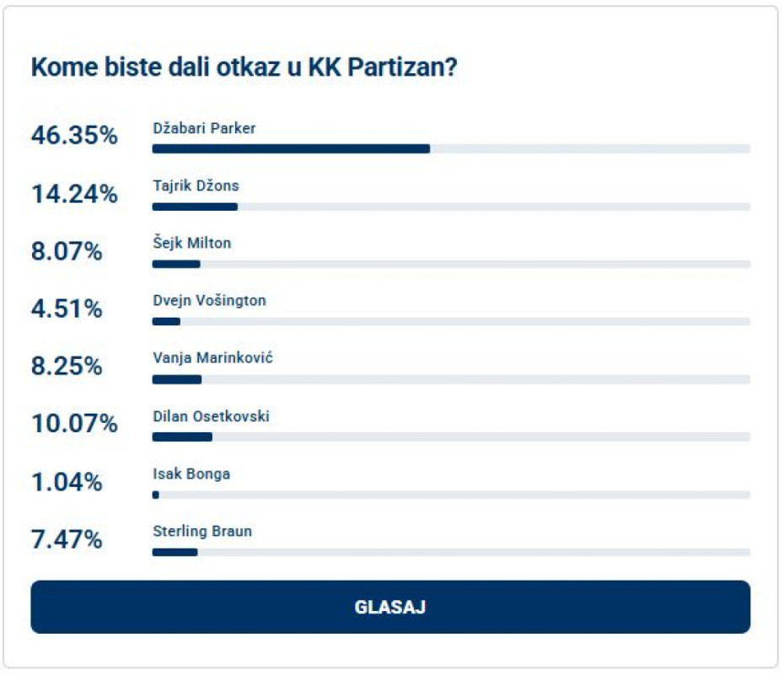Pick the Šejk Milton option
The width and height of the screenshot is (784, 675).
coord(191,244)
